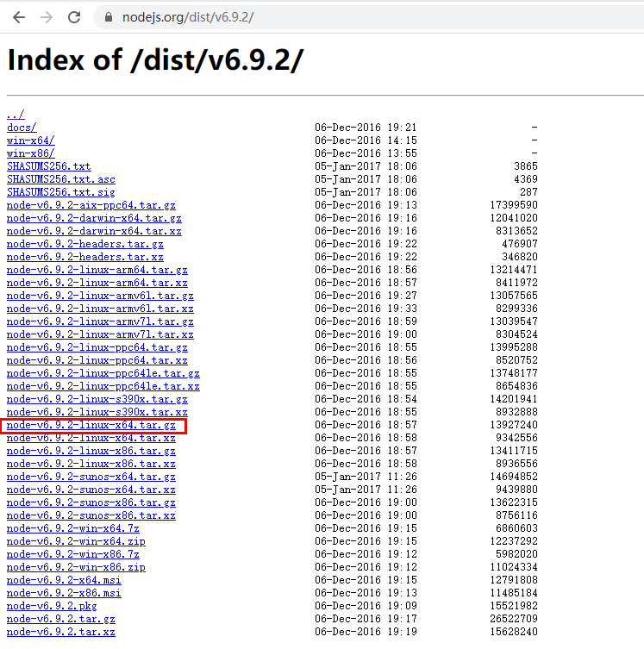
Task: Download node-v6.9.2-x64.msi installer
Action: pyautogui.click(x=64, y=580)
